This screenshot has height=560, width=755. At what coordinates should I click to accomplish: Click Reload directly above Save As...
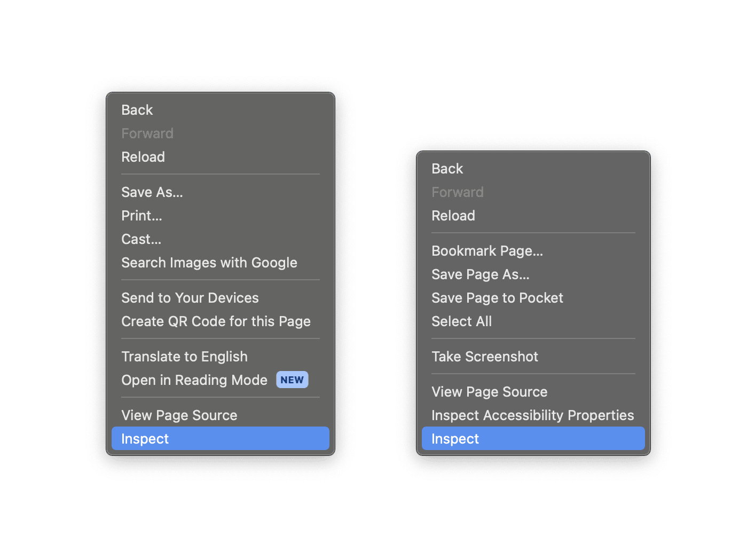tap(143, 157)
